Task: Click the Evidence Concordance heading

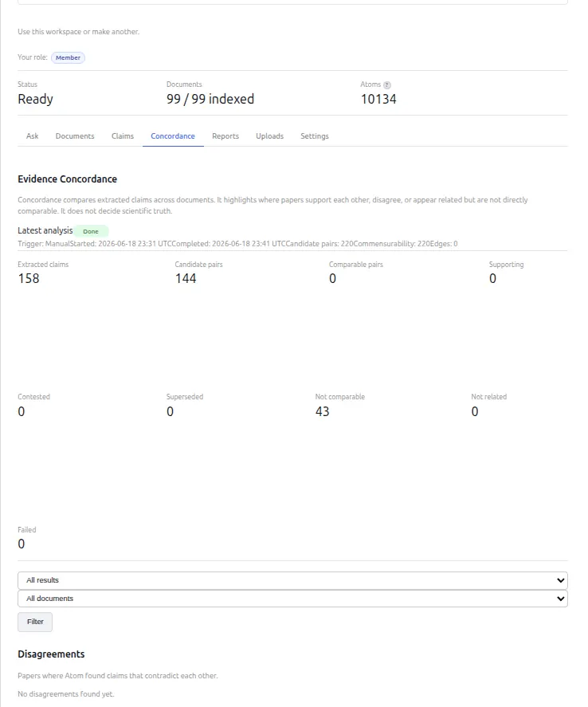Action: pos(68,179)
